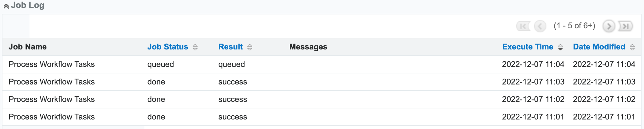Click the pagination count (1 - 5 of 6+)

pos(574,25)
